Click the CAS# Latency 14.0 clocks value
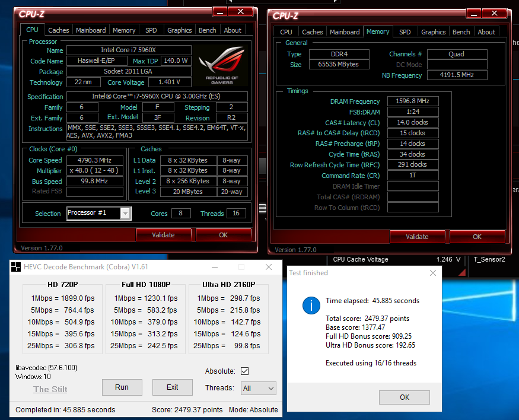The height and width of the screenshot is (420, 519). [413, 122]
